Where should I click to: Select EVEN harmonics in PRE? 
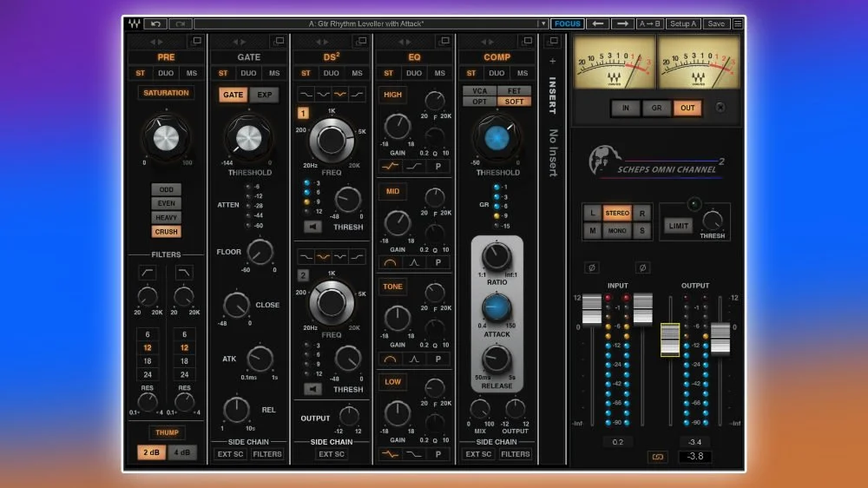click(166, 203)
